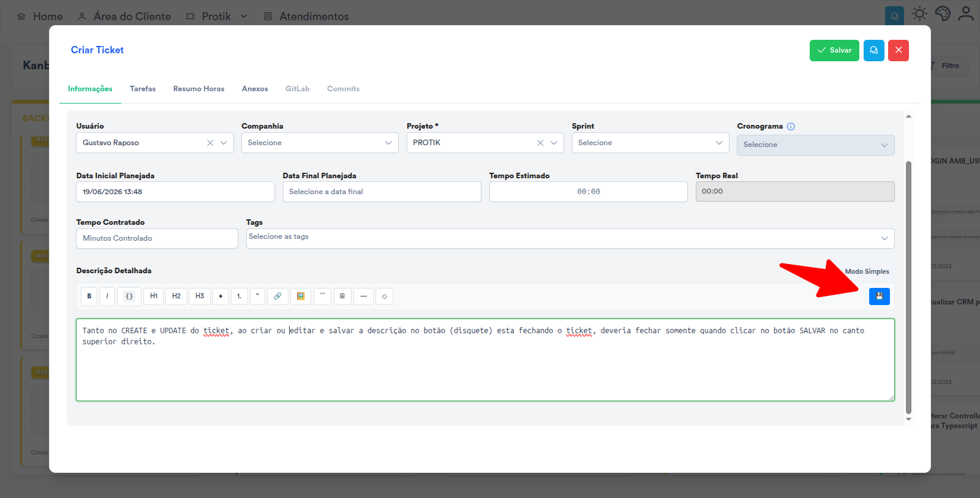The width and height of the screenshot is (980, 498).
Task: Select the GitLab tab
Action: click(x=297, y=89)
